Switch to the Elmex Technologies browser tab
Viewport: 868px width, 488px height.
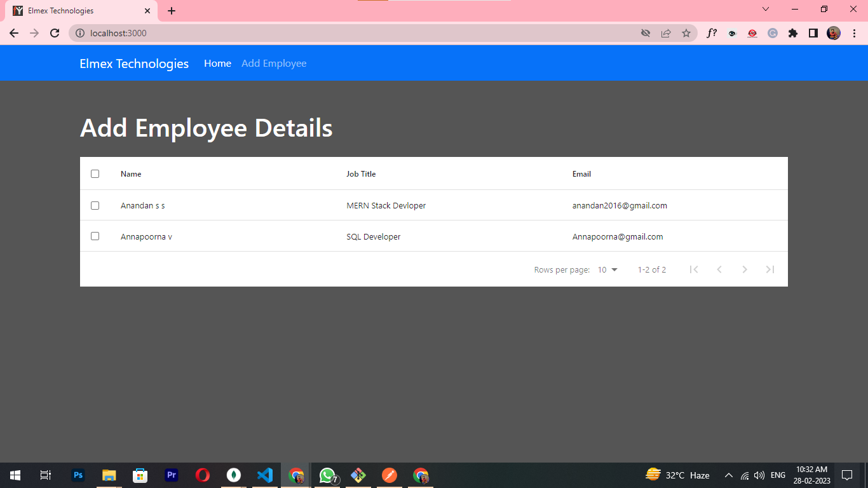tap(81, 11)
